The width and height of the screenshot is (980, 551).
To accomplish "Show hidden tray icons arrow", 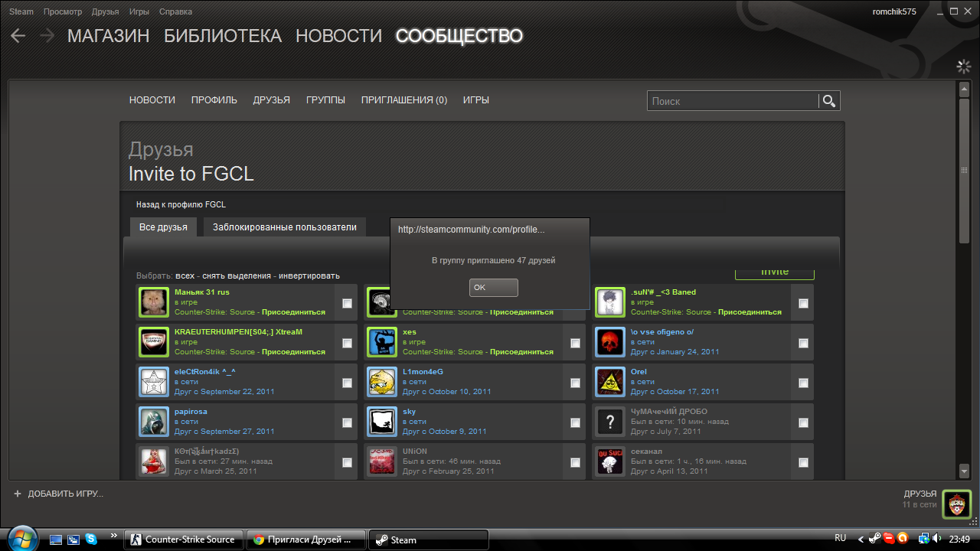I will pyautogui.click(x=861, y=539).
